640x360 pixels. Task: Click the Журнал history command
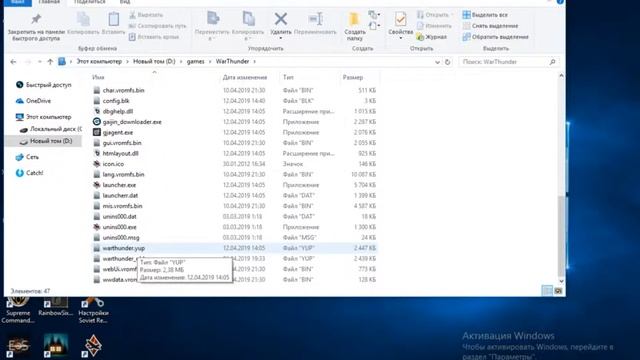point(431,37)
